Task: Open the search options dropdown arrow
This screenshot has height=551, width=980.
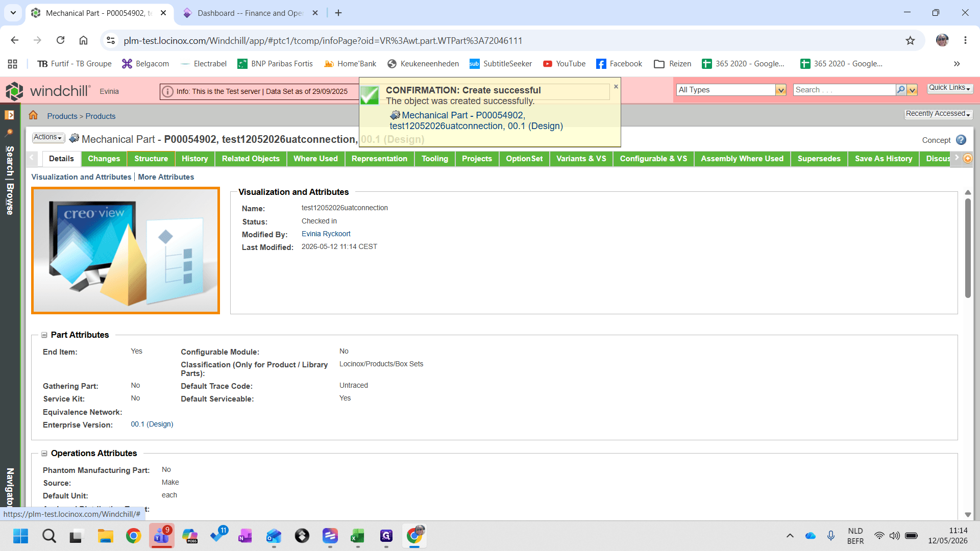Action: click(x=912, y=90)
